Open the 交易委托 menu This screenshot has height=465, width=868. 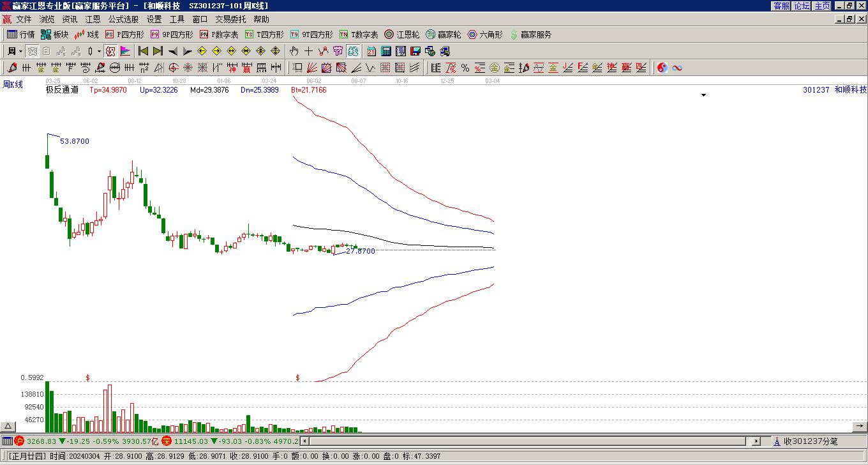click(x=230, y=19)
